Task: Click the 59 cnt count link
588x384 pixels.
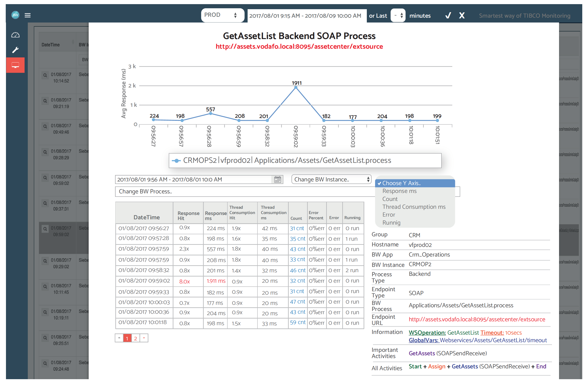Action: click(297, 322)
